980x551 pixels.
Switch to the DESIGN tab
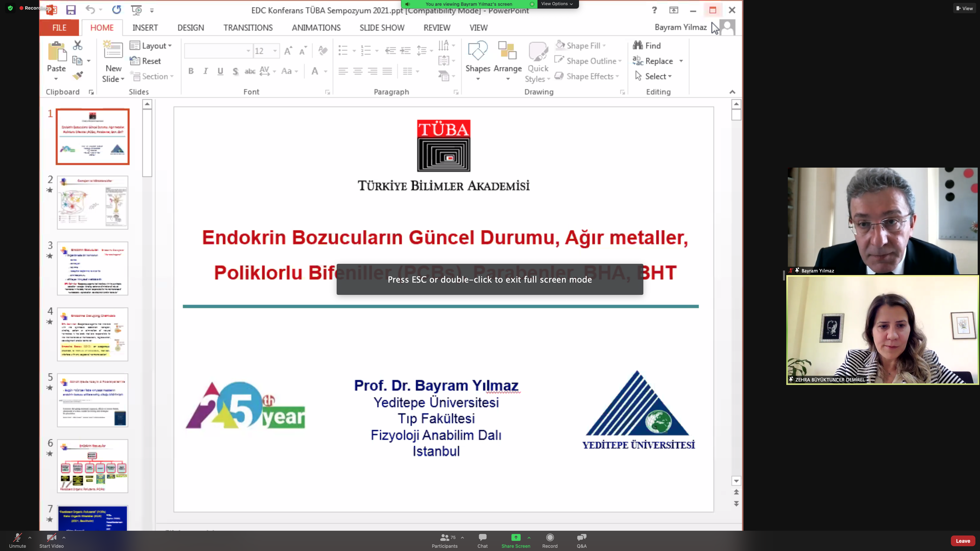(191, 27)
